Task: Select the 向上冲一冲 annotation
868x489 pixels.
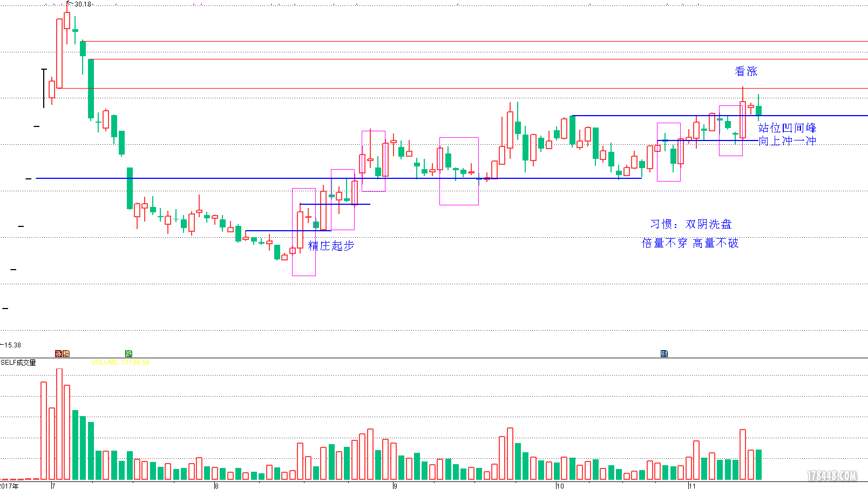Action: pyautogui.click(x=787, y=141)
